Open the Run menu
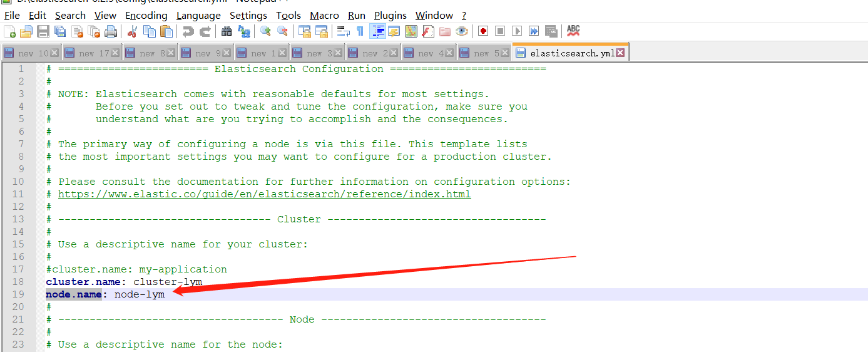Screen dimensions: 868x352 point(357,15)
